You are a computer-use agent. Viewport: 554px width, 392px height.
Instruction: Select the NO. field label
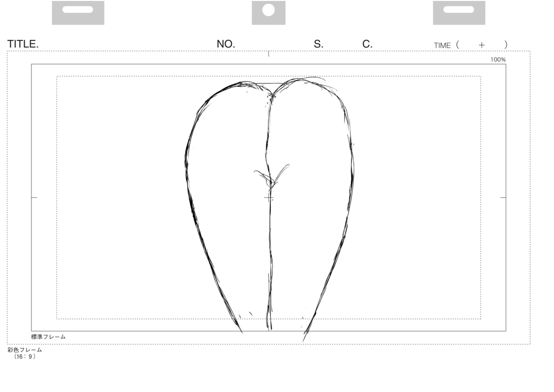pyautogui.click(x=226, y=44)
